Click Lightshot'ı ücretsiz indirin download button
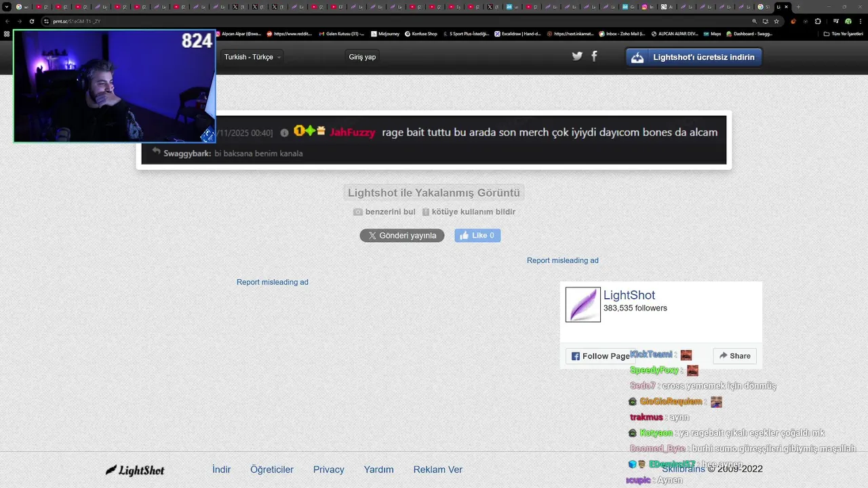 694,57
